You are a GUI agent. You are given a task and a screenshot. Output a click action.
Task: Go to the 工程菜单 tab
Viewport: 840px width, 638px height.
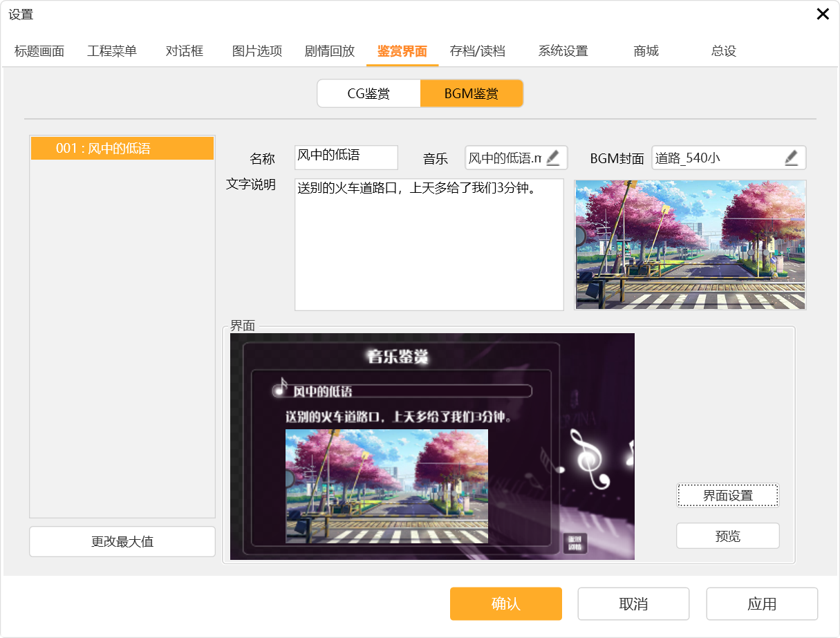tap(112, 51)
